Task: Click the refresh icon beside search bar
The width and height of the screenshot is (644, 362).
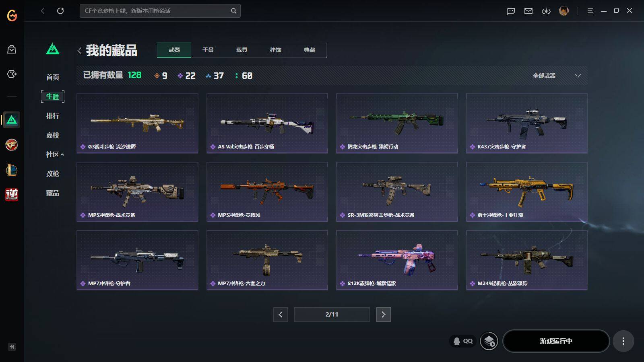Action: click(x=60, y=11)
